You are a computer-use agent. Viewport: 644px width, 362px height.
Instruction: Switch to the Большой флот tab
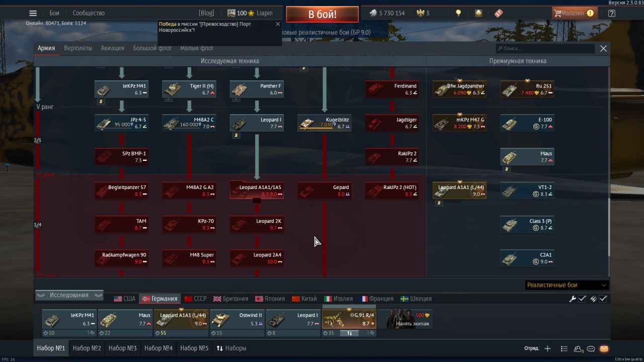point(152,48)
